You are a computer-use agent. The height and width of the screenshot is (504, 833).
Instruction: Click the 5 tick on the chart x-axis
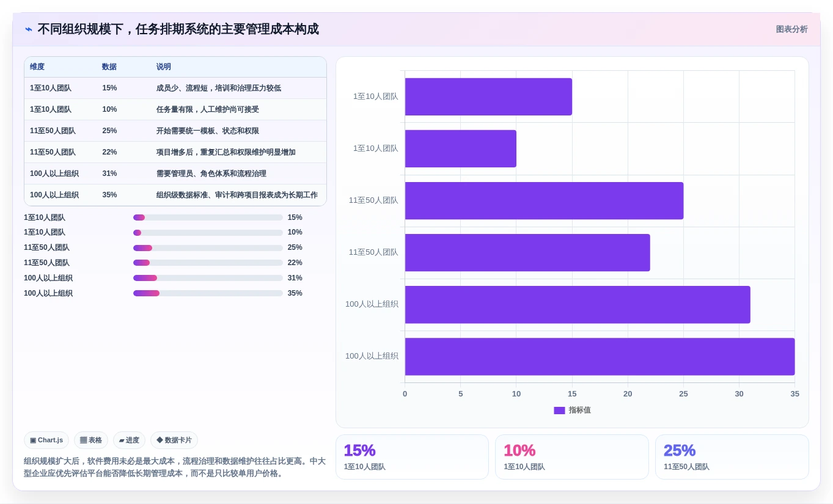(461, 394)
